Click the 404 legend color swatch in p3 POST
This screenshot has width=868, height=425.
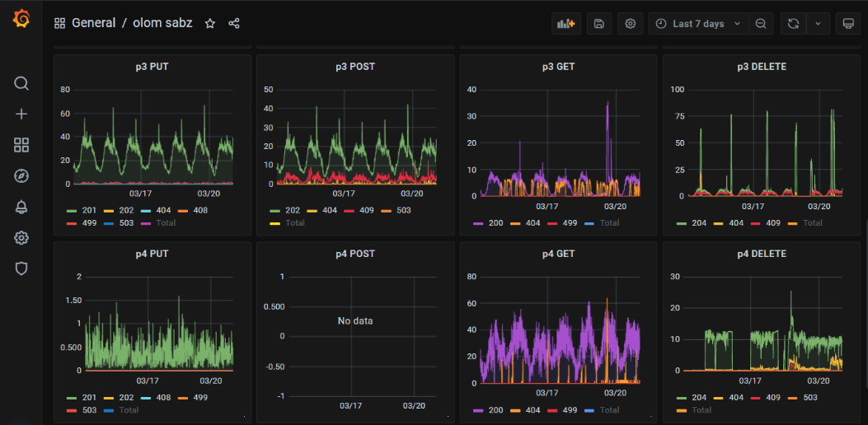(314, 210)
